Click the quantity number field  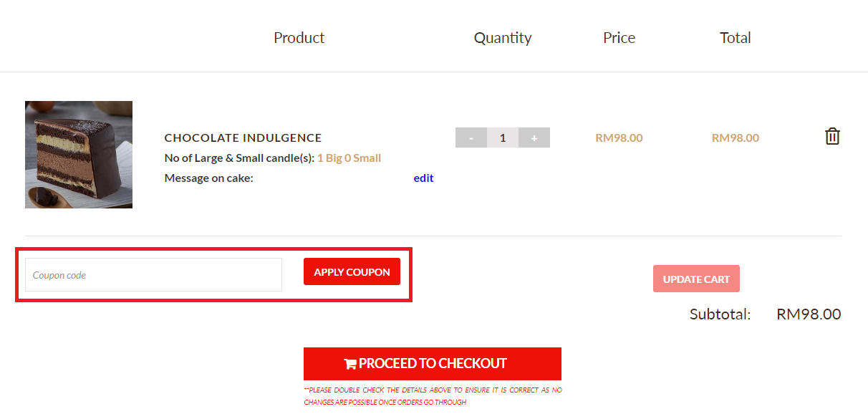[503, 138]
